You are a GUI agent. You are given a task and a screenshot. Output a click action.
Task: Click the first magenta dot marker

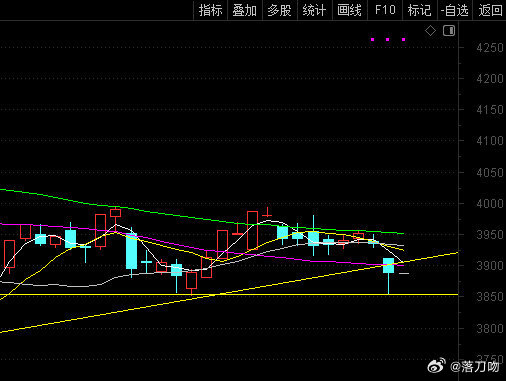coord(373,40)
